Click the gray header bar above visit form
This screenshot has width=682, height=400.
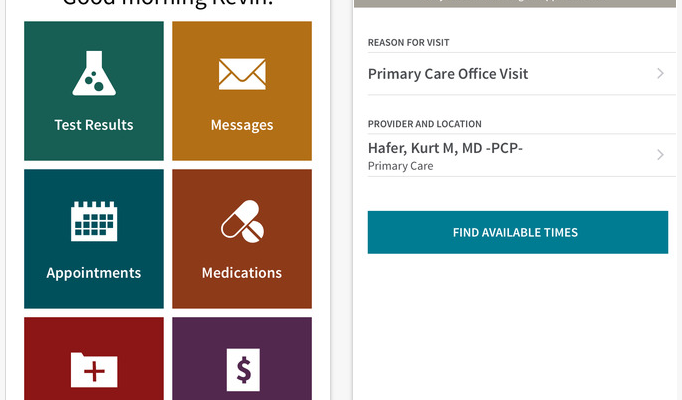[515, 4]
